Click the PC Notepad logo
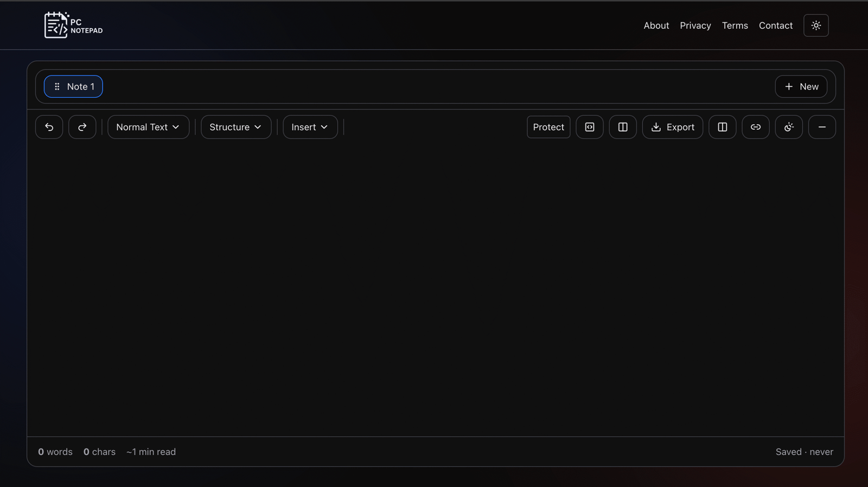Viewport: 868px width, 487px height. click(x=73, y=25)
